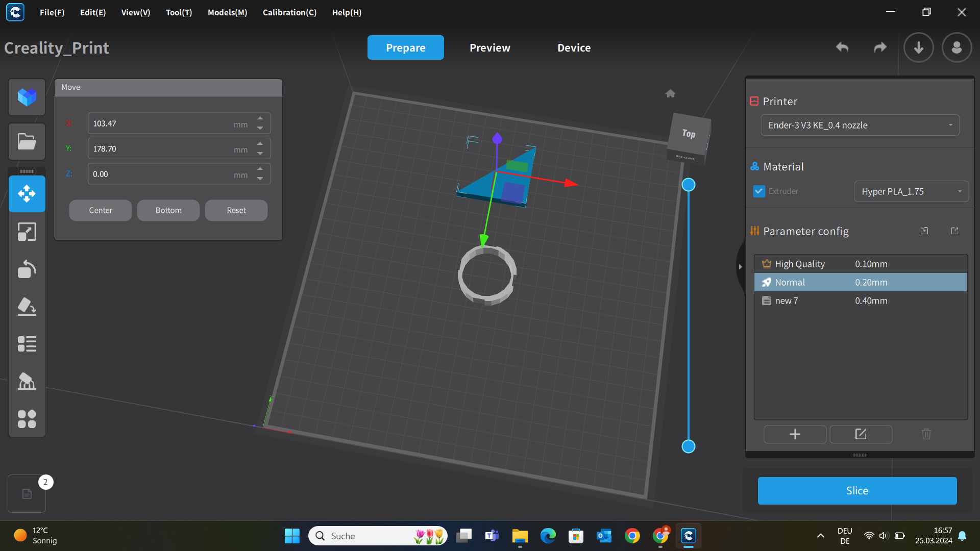
Task: Import parameter config icon
Action: (924, 231)
